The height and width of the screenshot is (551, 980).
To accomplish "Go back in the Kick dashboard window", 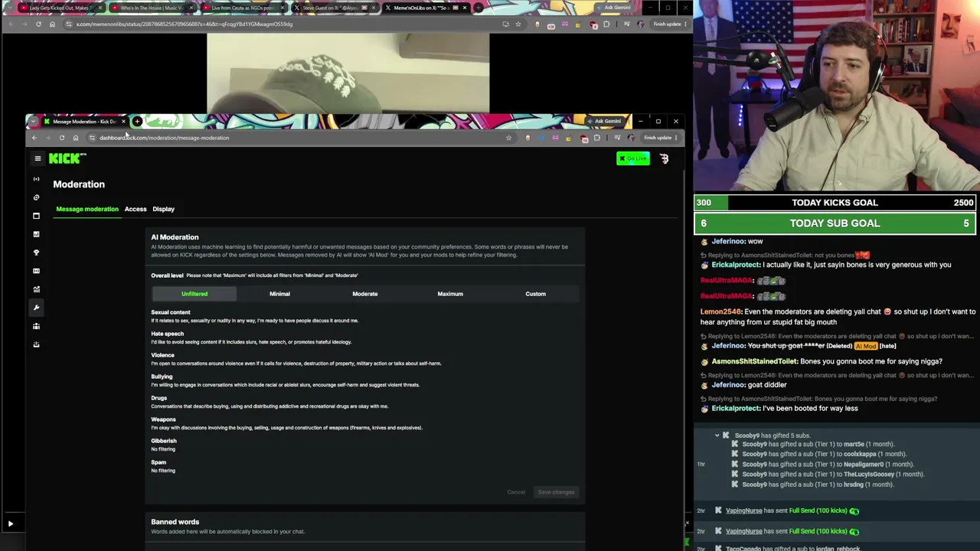I will pos(34,138).
